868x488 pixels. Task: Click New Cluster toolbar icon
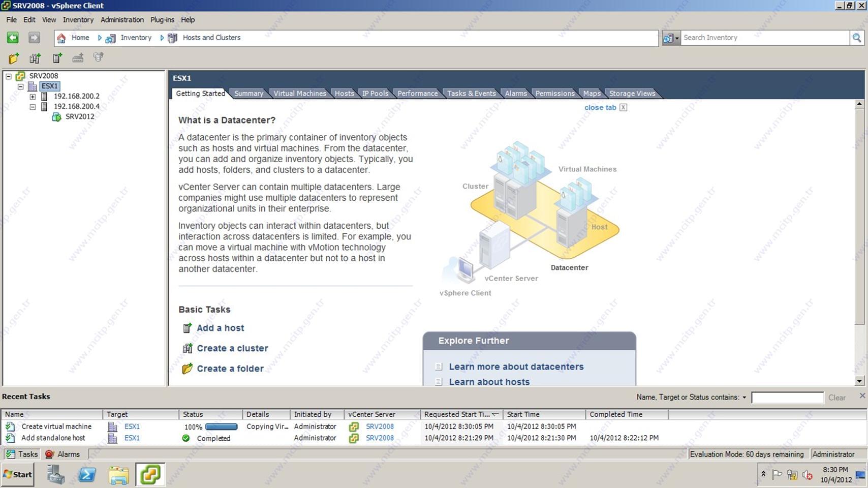click(35, 58)
